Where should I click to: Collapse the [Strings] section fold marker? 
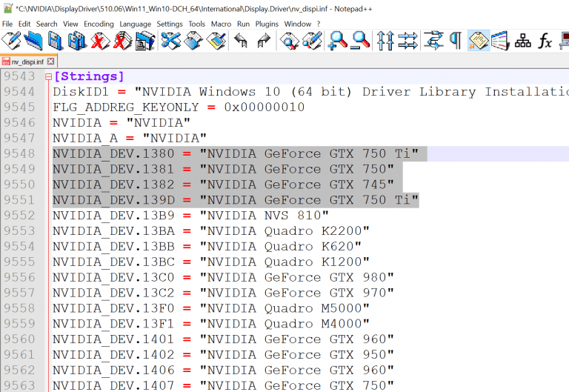point(48,76)
